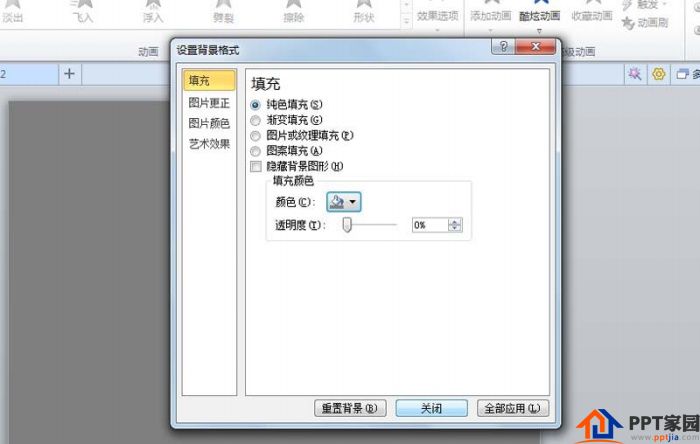Click the plus icon to add slide tab

click(x=69, y=74)
